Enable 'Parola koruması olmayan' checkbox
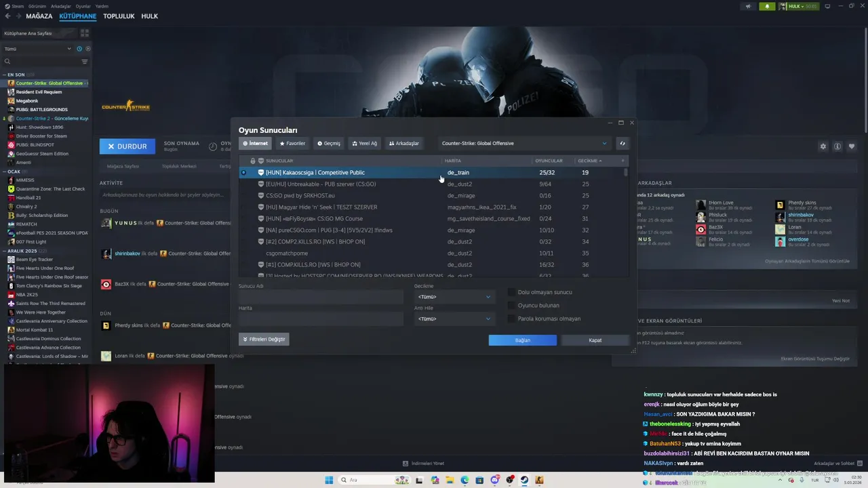Screen dimensions: 868x488 pos(512,319)
